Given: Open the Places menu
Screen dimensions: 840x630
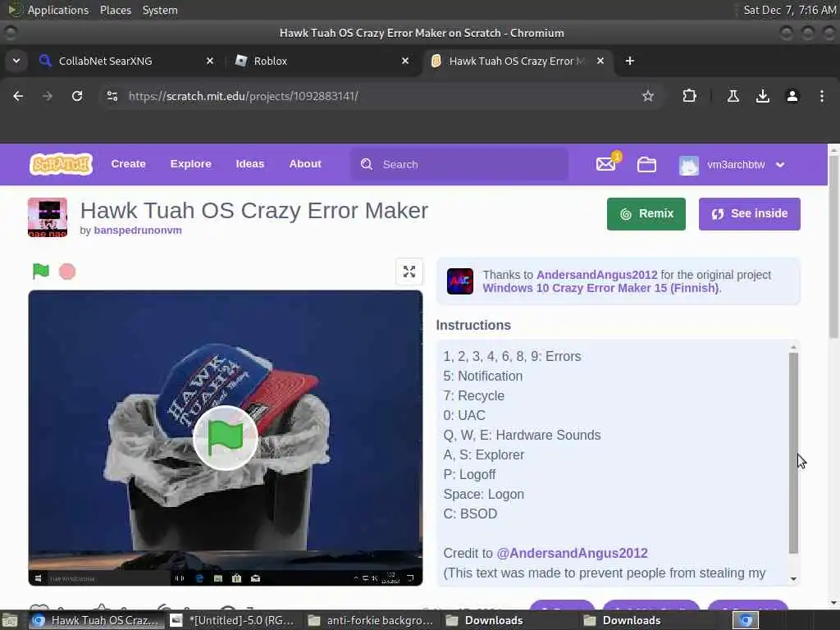Looking at the screenshot, I should [x=116, y=10].
